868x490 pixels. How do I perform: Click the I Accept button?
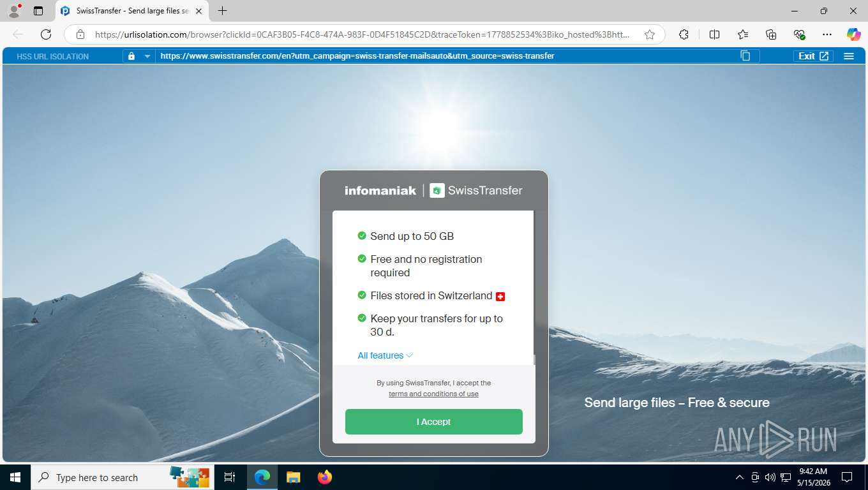434,422
